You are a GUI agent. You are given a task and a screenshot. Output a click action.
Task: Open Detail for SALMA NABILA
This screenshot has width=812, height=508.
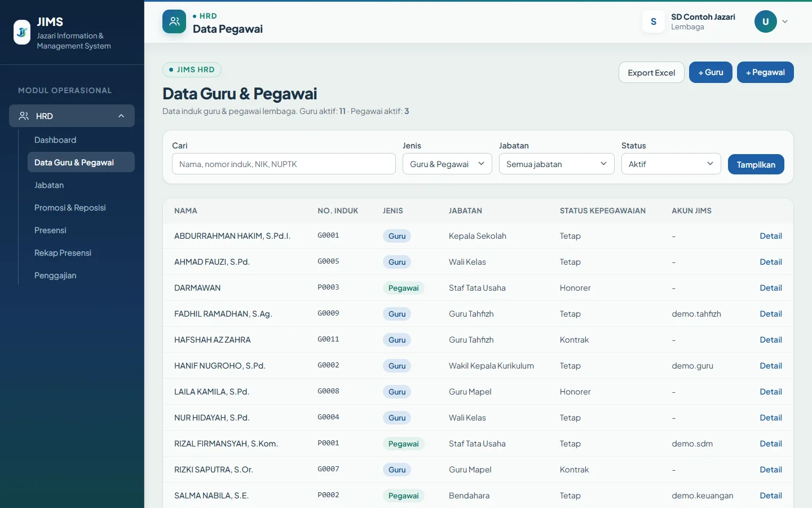tap(770, 496)
